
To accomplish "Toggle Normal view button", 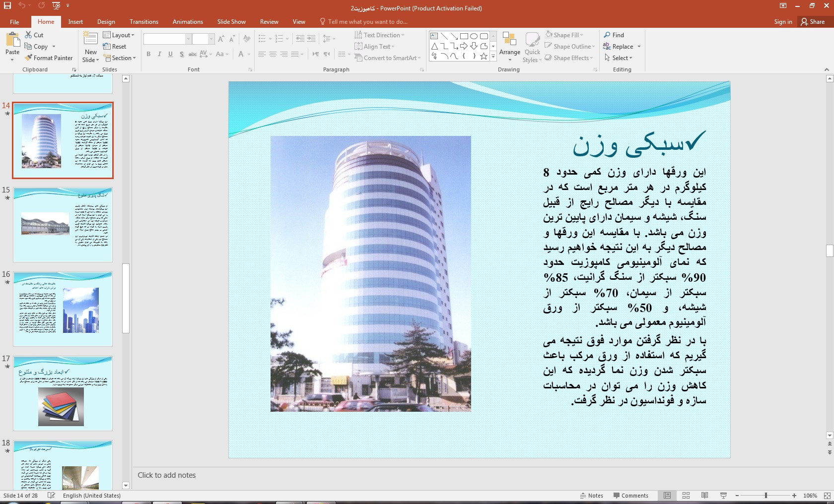I will [667, 496].
